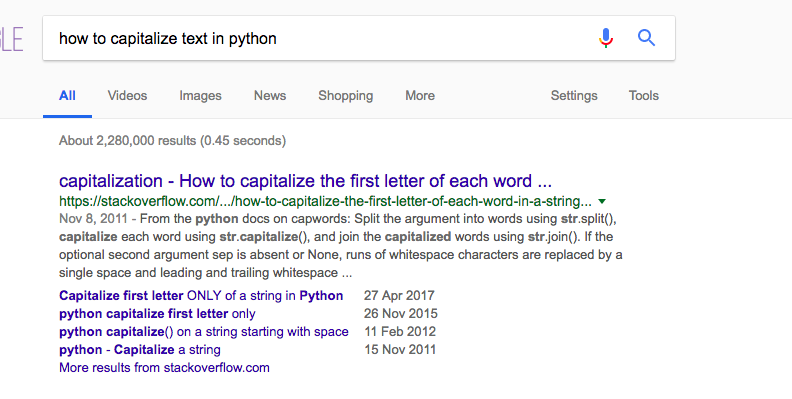Image resolution: width=792 pixels, height=399 pixels.
Task: Open 'Capitalize first letter ONLY of a string' link
Action: point(201,295)
